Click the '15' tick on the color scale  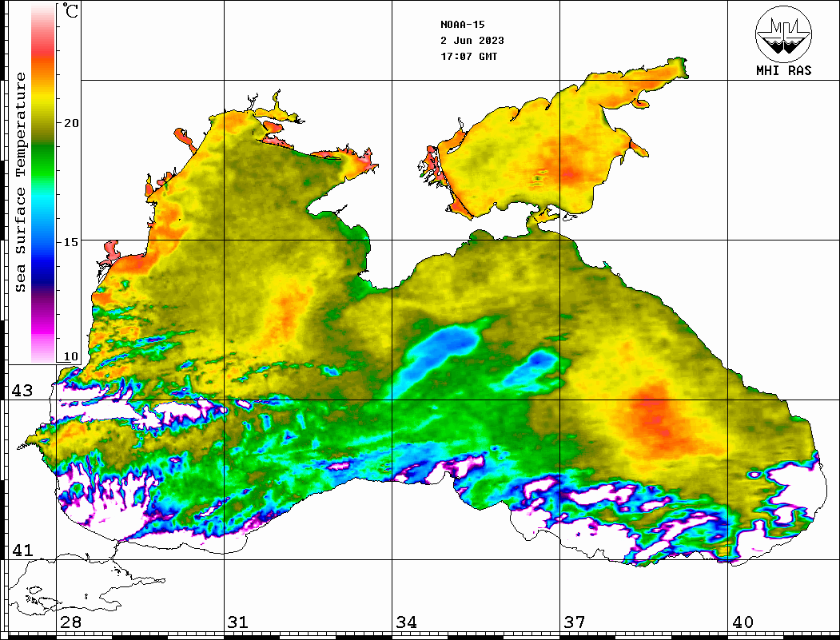tap(70, 242)
